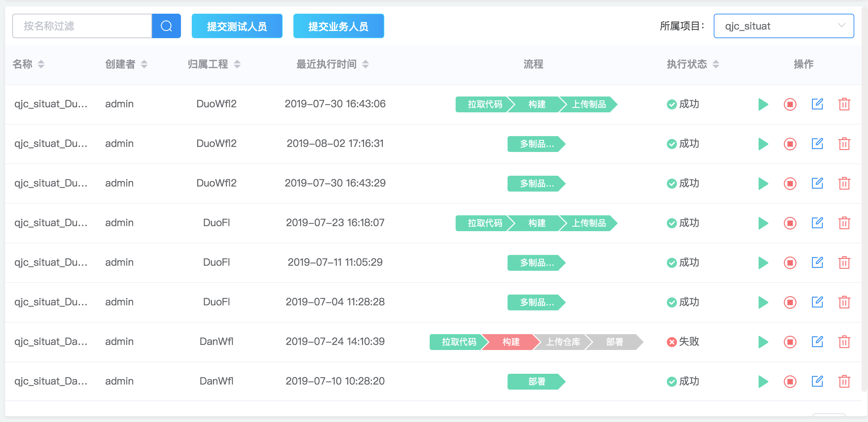The height and width of the screenshot is (422, 868).
Task: Open the 所属项目 qjc_situat dropdown
Action: click(x=783, y=26)
